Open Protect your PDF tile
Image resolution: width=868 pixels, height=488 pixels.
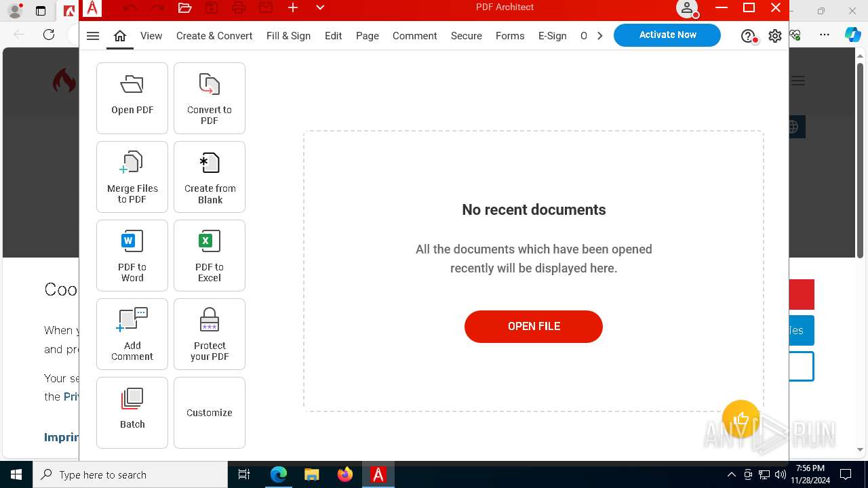[210, 334]
